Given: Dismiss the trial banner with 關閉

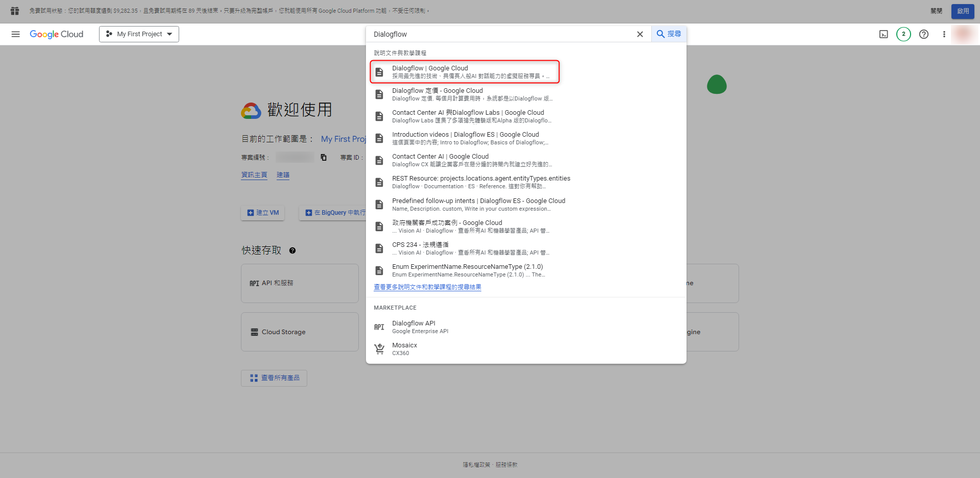Looking at the screenshot, I should pos(937,11).
